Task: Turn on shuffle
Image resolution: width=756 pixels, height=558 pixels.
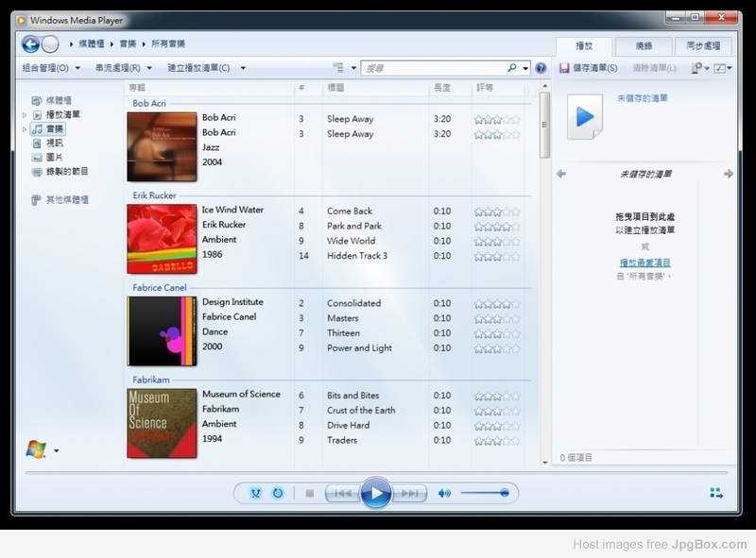Action: pyautogui.click(x=255, y=493)
